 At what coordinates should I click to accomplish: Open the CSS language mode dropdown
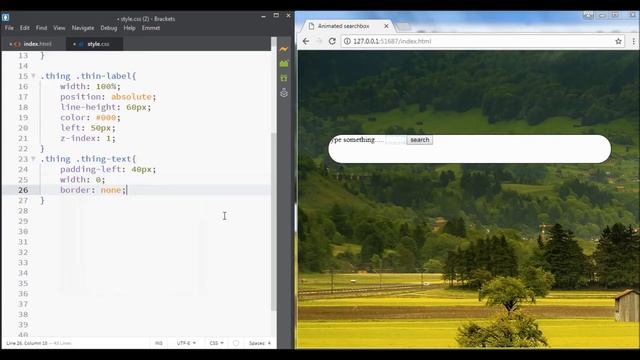point(216,343)
